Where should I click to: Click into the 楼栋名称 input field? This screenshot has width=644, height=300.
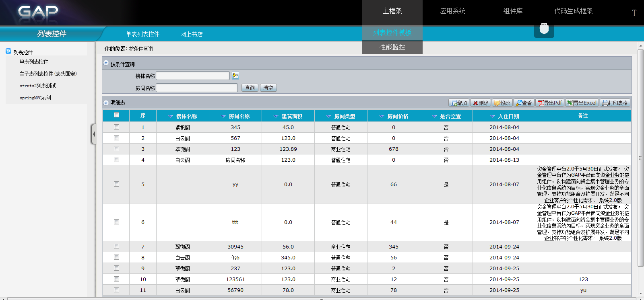click(x=193, y=76)
